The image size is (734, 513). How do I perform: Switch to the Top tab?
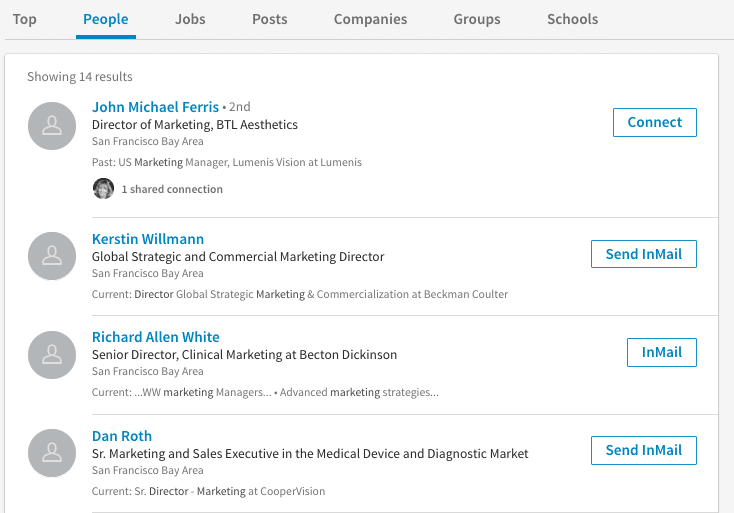point(25,19)
